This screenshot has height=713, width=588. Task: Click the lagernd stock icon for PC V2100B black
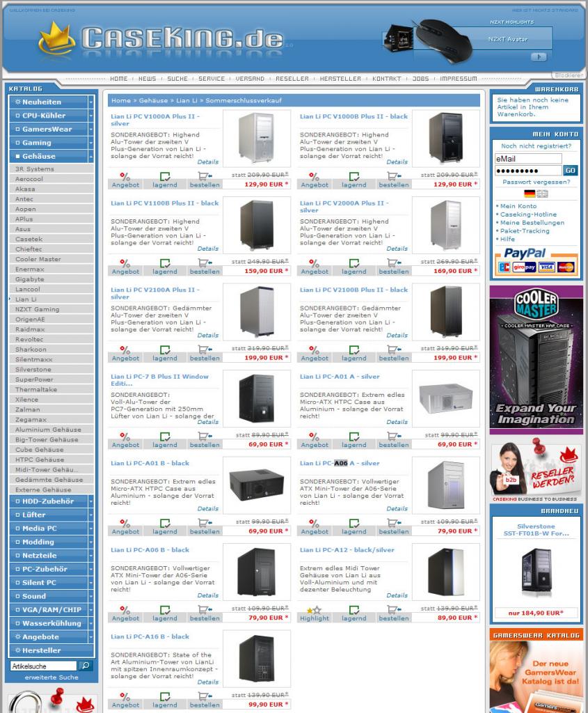tap(354, 350)
